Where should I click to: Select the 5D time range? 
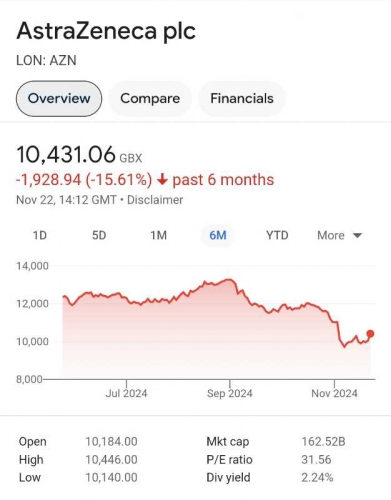tap(99, 235)
